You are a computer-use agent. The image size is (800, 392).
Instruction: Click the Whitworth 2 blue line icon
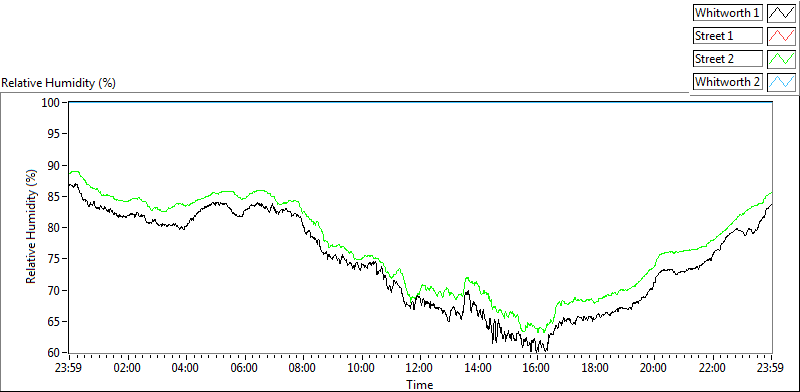781,81
